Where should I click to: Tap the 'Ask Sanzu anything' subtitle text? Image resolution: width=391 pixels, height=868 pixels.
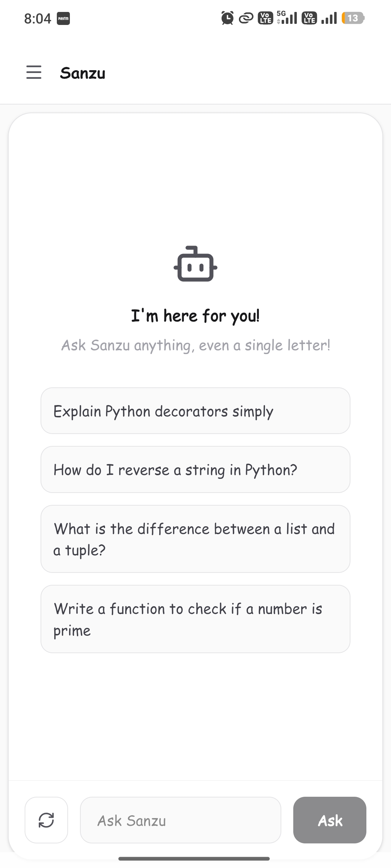click(195, 345)
